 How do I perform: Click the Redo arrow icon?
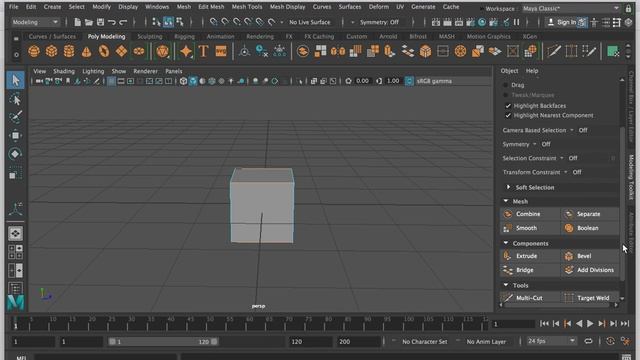(123, 22)
